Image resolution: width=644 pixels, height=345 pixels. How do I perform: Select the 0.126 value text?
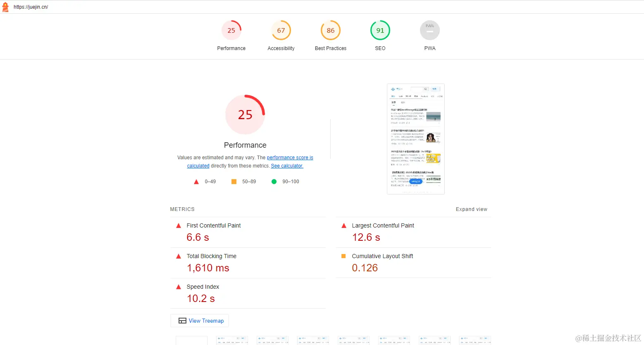[365, 268]
